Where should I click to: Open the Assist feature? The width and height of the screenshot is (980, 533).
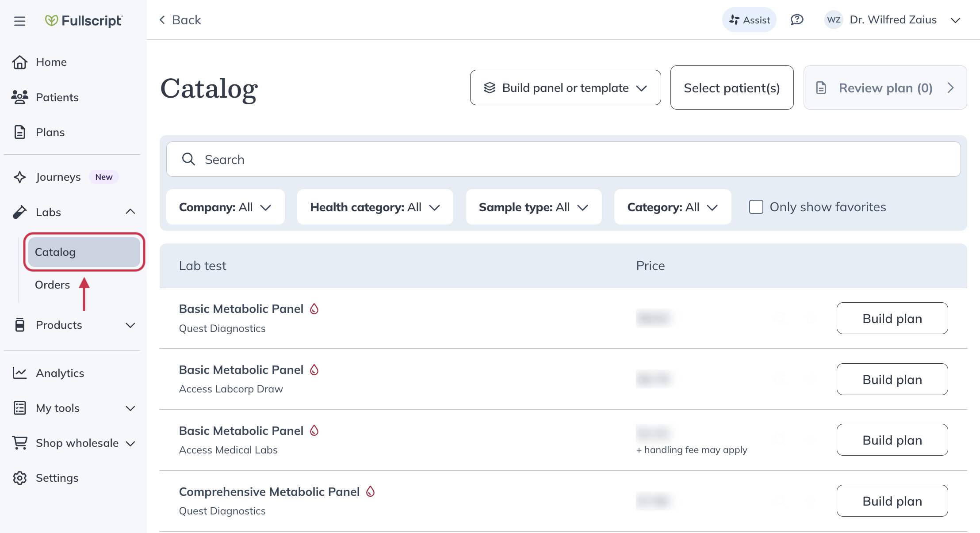pos(749,20)
